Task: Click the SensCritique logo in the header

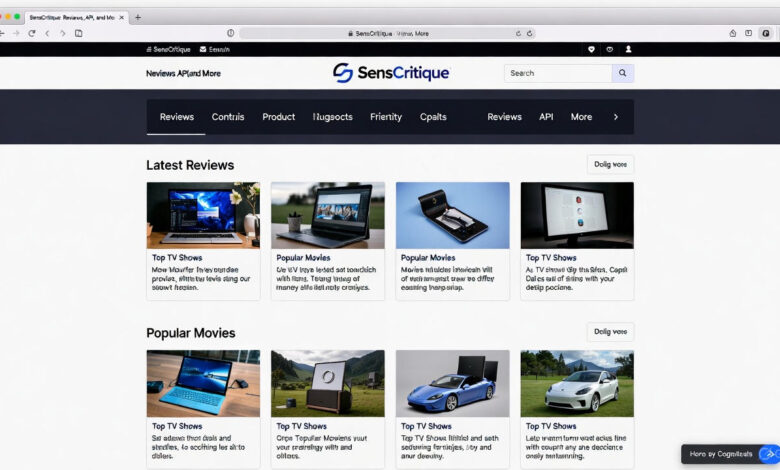Action: click(391, 73)
